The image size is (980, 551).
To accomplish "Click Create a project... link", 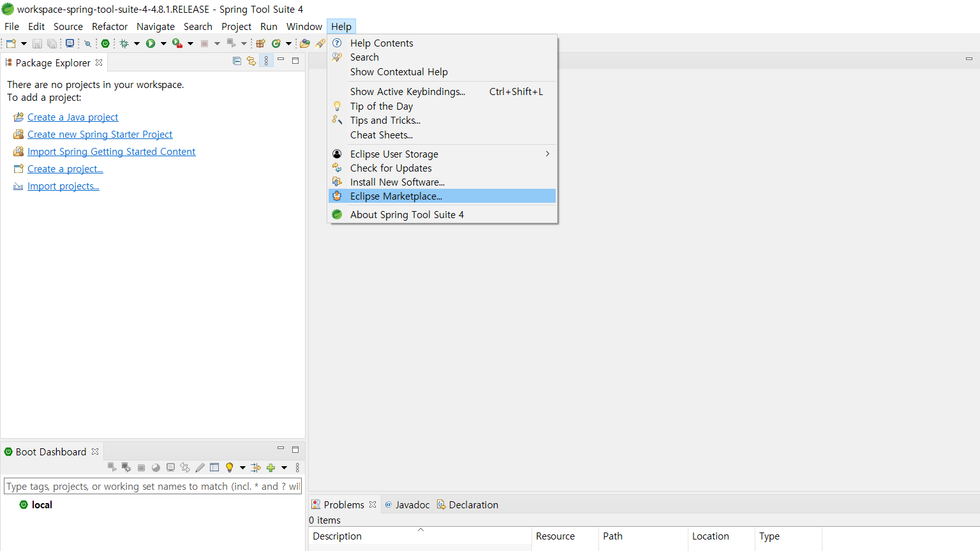I will (x=65, y=168).
